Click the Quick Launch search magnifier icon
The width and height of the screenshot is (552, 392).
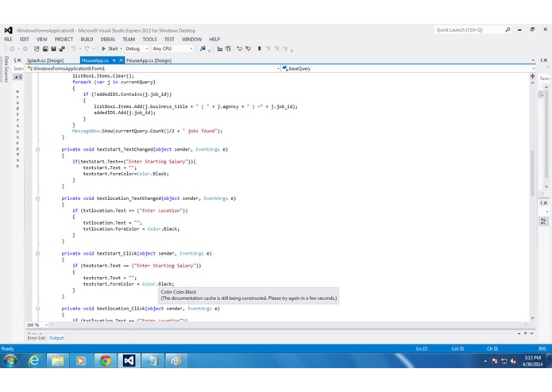pyautogui.click(x=508, y=30)
